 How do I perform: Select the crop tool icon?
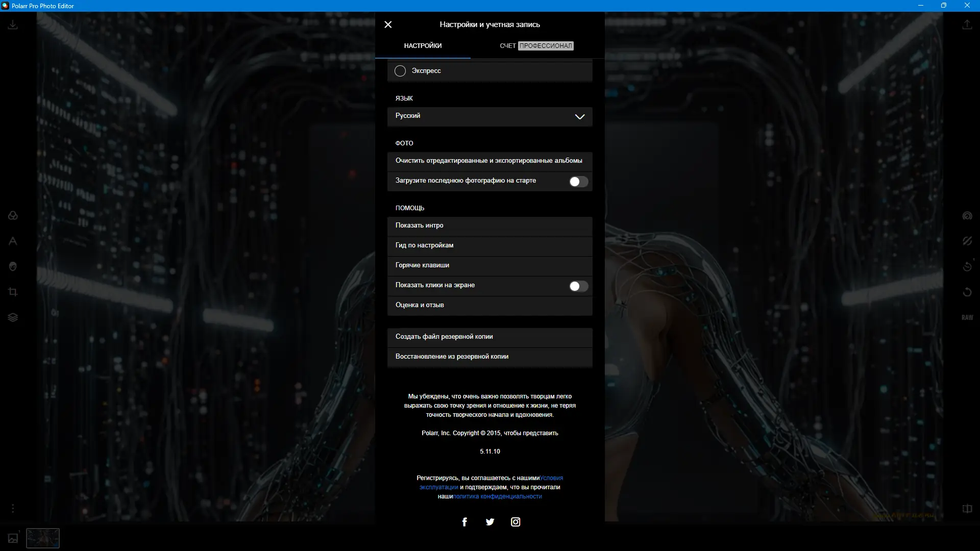click(x=13, y=292)
